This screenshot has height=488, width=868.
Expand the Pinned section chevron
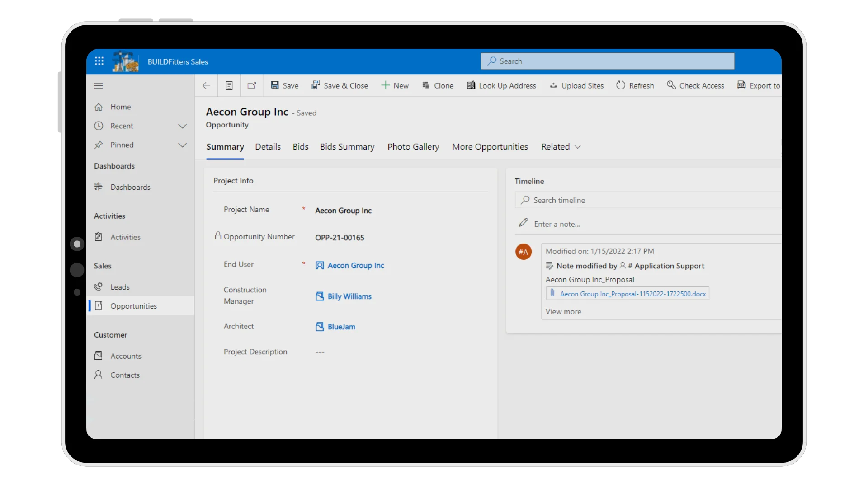(x=183, y=145)
